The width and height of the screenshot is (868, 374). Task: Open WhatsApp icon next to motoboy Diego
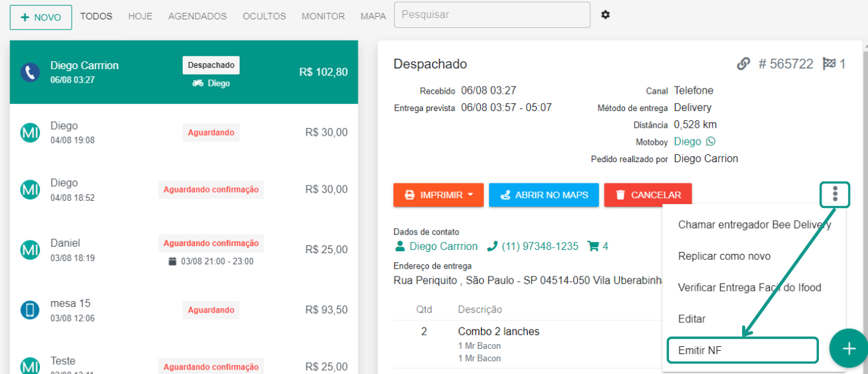711,141
